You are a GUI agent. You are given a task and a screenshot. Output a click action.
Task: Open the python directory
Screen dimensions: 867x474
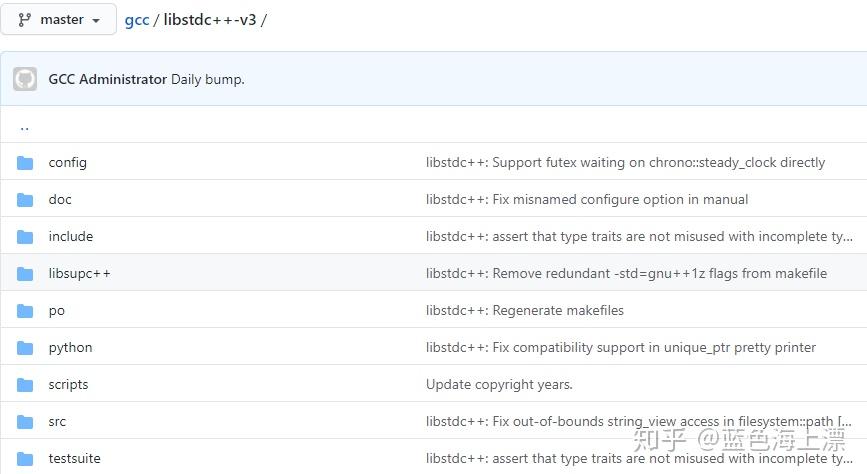click(x=70, y=348)
